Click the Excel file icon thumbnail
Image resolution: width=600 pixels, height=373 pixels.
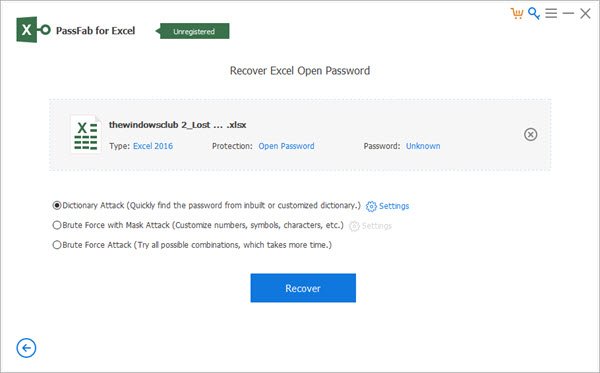[86, 134]
